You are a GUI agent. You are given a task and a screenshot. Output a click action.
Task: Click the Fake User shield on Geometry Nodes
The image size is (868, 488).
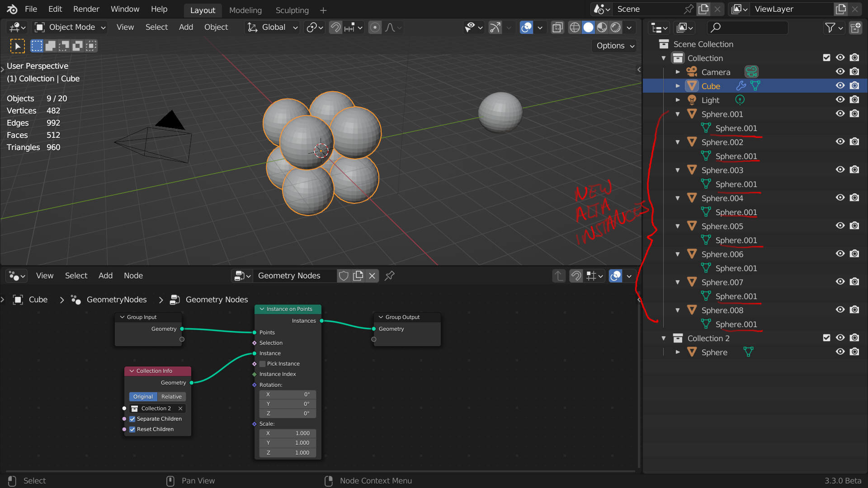pos(344,276)
